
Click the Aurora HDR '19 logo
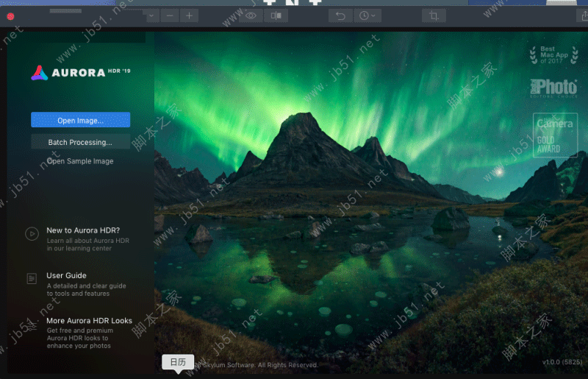(x=81, y=73)
